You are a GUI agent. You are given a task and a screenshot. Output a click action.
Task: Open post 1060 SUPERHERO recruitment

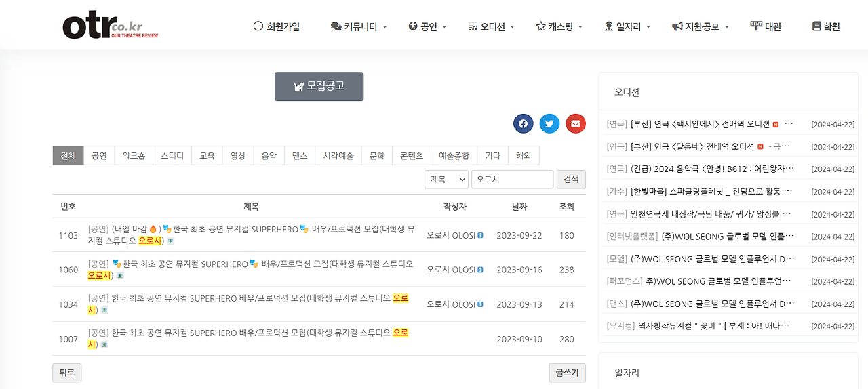point(250,270)
